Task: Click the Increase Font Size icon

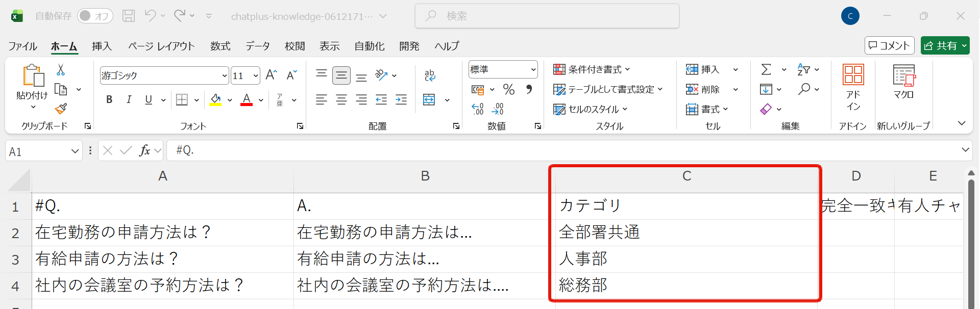Action: [272, 75]
